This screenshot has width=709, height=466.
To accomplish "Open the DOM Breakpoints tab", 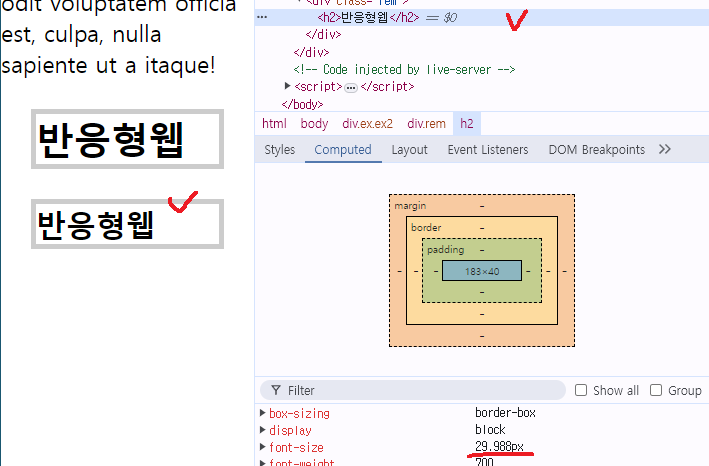I will tap(596, 150).
